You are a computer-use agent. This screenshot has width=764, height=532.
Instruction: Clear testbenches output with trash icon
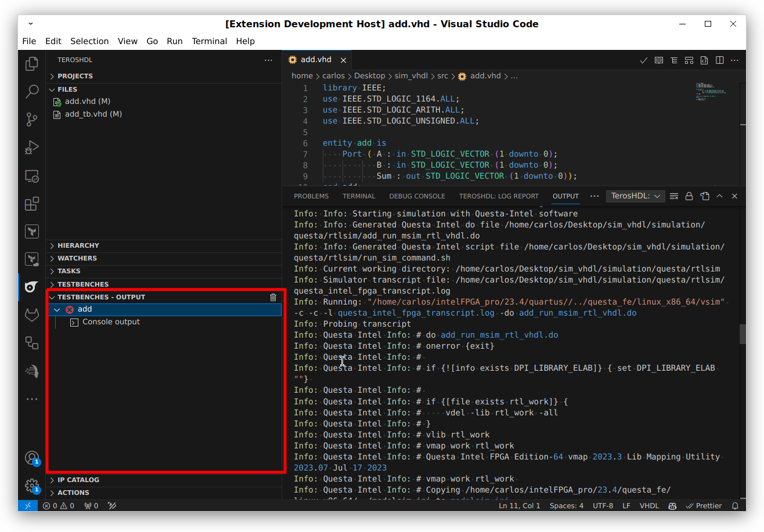(273, 297)
